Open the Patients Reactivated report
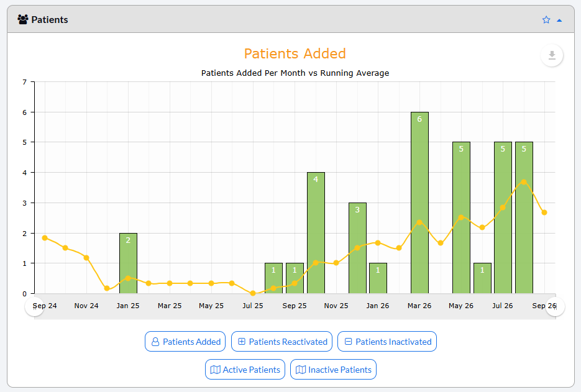Image resolution: width=581 pixels, height=392 pixels. coord(281,341)
